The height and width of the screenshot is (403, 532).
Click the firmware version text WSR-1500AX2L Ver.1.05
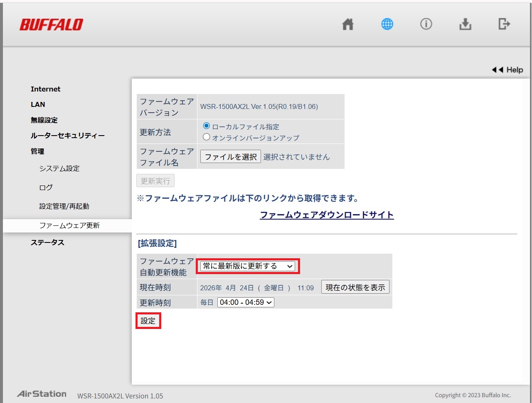coord(259,106)
